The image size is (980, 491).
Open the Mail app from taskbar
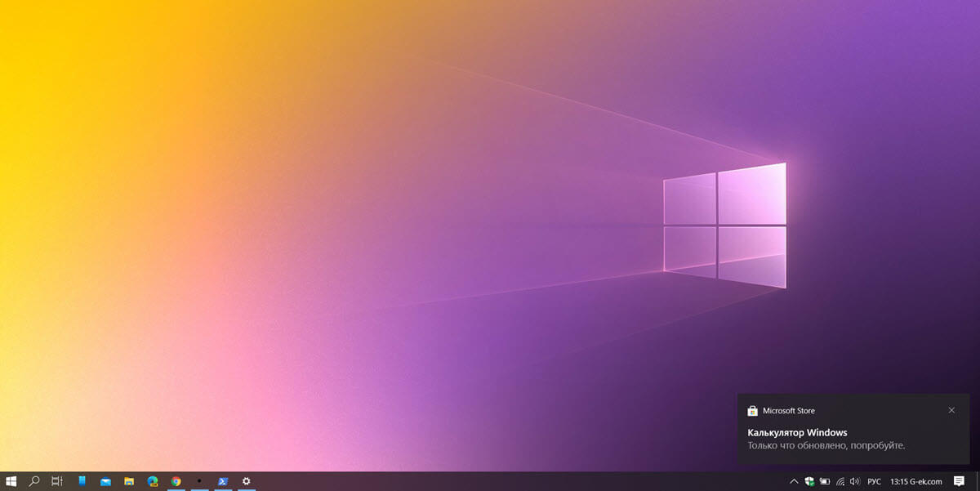click(105, 482)
